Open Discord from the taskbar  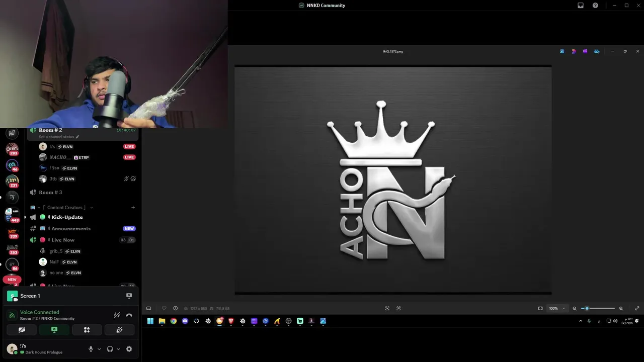point(185,321)
